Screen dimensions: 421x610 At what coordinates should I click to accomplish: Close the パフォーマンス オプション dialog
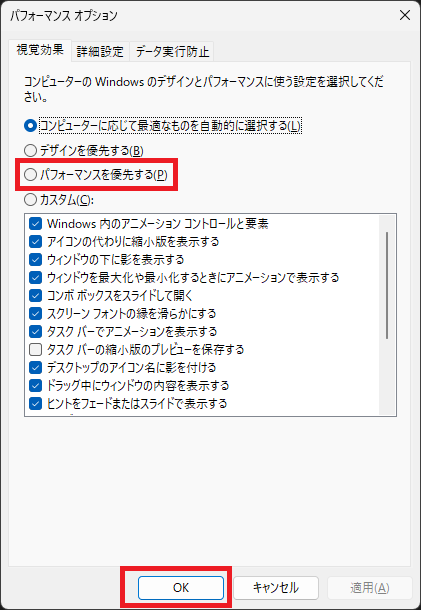pos(405,15)
